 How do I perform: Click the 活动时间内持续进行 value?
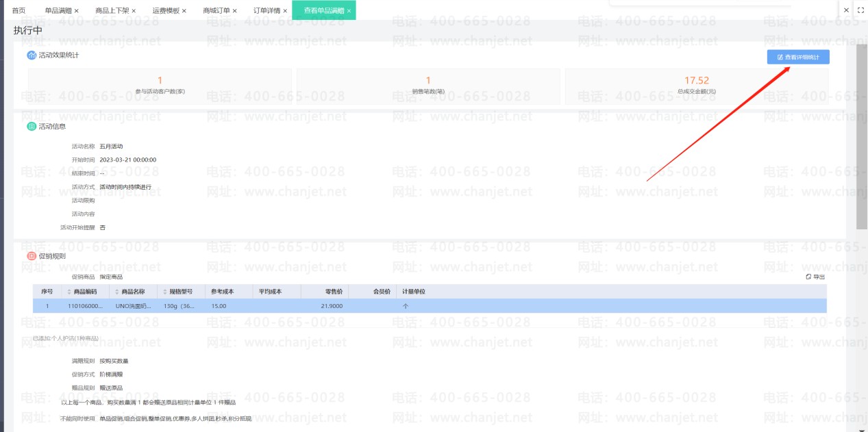[125, 187]
